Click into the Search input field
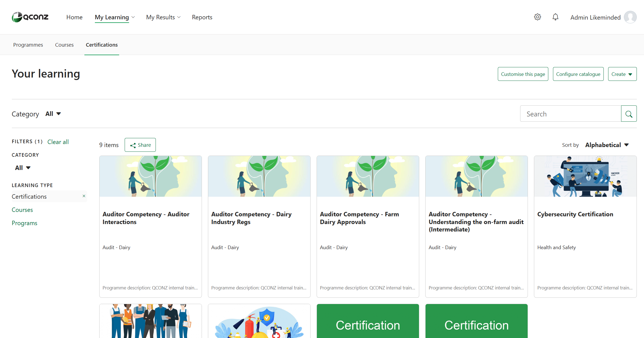 tap(570, 114)
